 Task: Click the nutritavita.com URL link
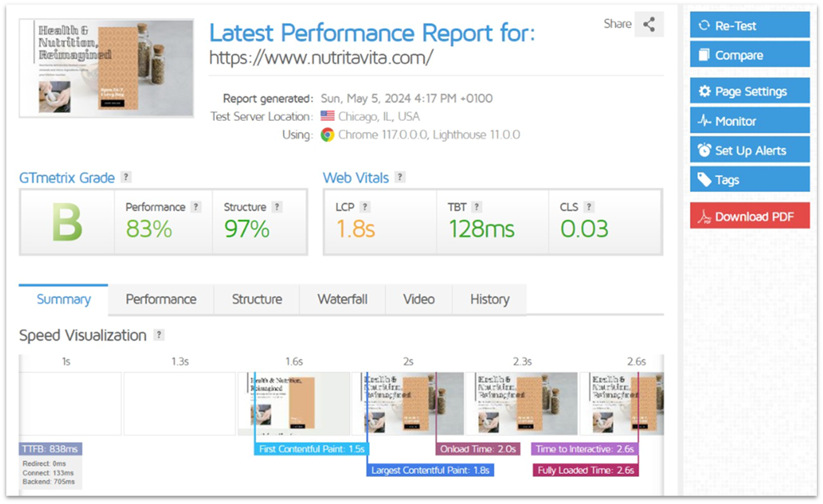pyautogui.click(x=321, y=58)
